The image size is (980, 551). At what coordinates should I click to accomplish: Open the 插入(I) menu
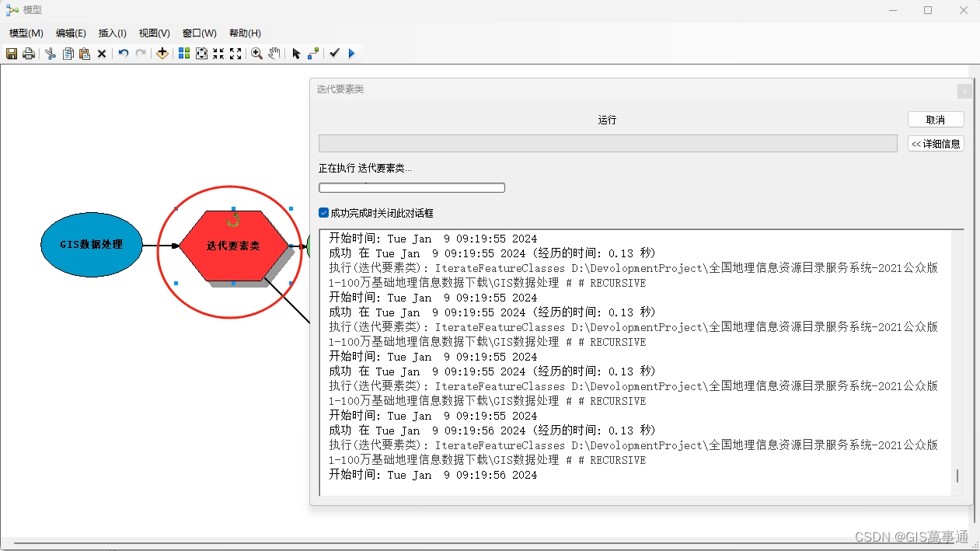[112, 33]
